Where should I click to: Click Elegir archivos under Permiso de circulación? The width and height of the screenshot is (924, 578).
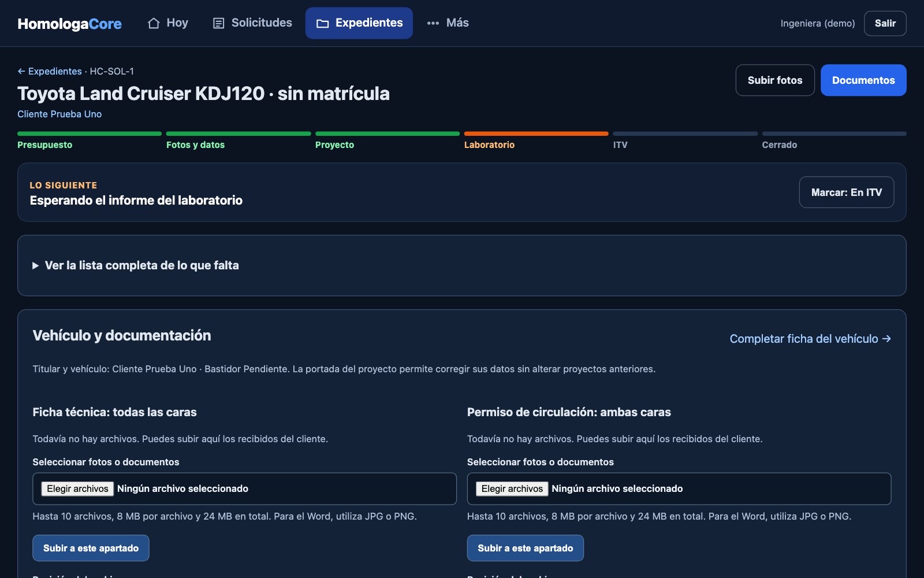point(512,489)
